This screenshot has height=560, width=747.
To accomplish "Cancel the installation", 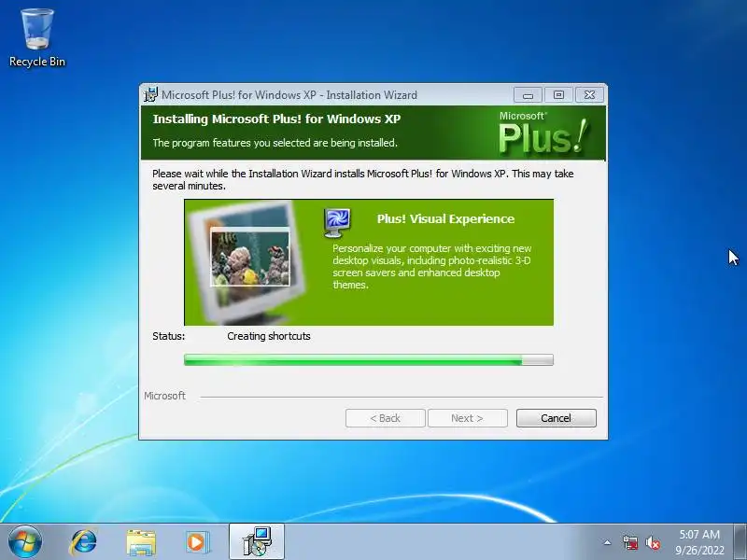I will click(x=556, y=418).
